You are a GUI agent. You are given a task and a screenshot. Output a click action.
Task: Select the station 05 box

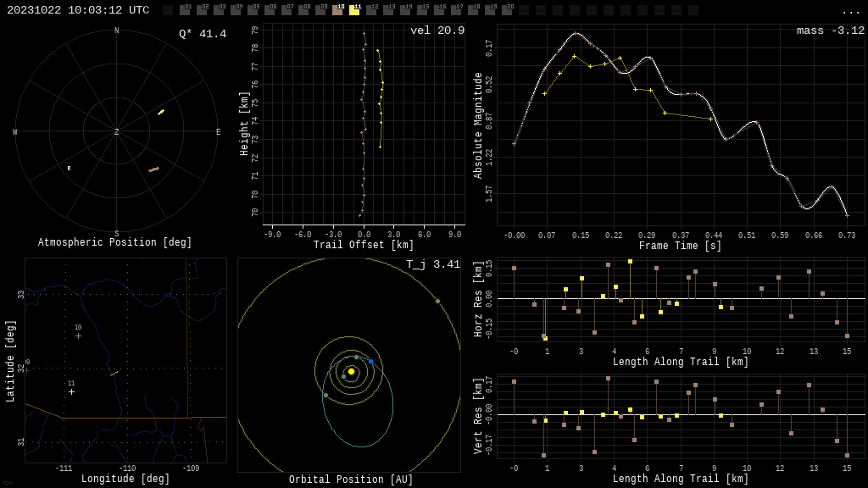tap(253, 10)
